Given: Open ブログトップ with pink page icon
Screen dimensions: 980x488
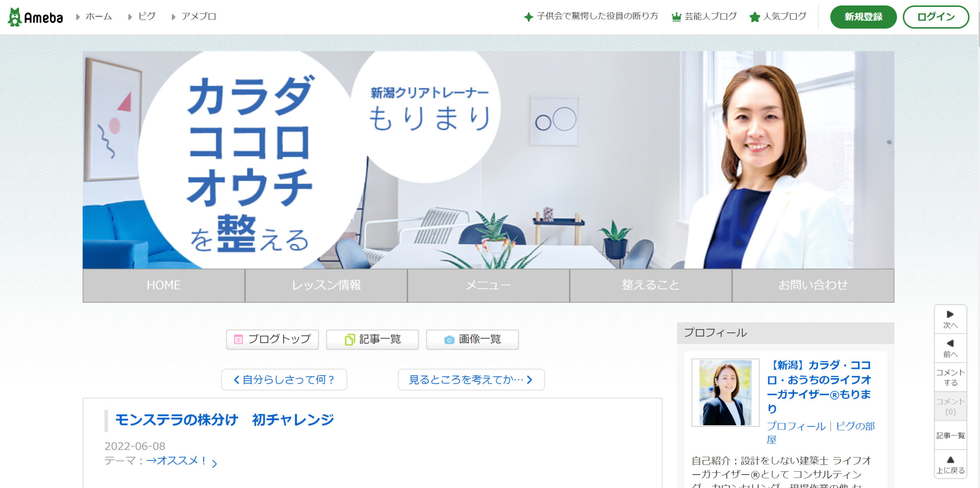Looking at the screenshot, I should coord(272,339).
